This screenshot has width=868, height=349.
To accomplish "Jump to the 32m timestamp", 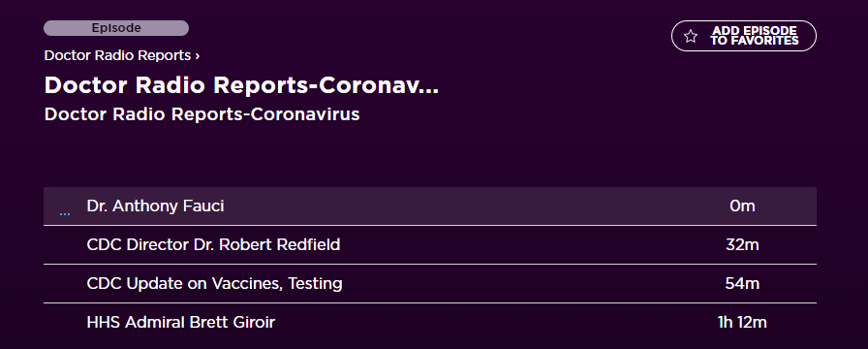I will pyautogui.click(x=742, y=245).
